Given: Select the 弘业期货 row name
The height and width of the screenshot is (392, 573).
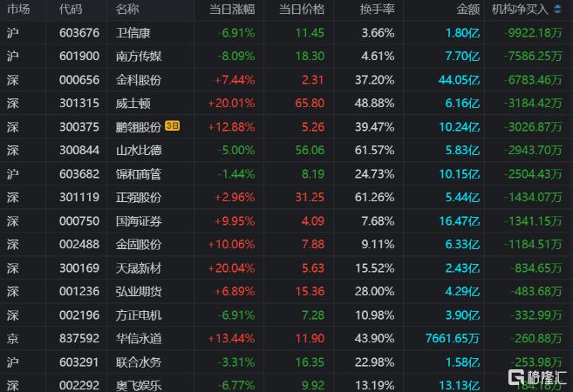Looking at the screenshot, I should [x=139, y=292].
